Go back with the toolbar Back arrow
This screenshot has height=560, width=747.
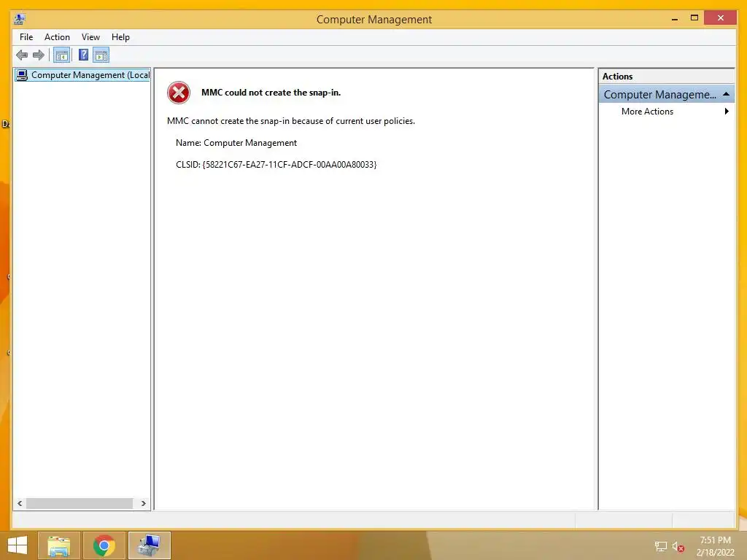[x=22, y=55]
